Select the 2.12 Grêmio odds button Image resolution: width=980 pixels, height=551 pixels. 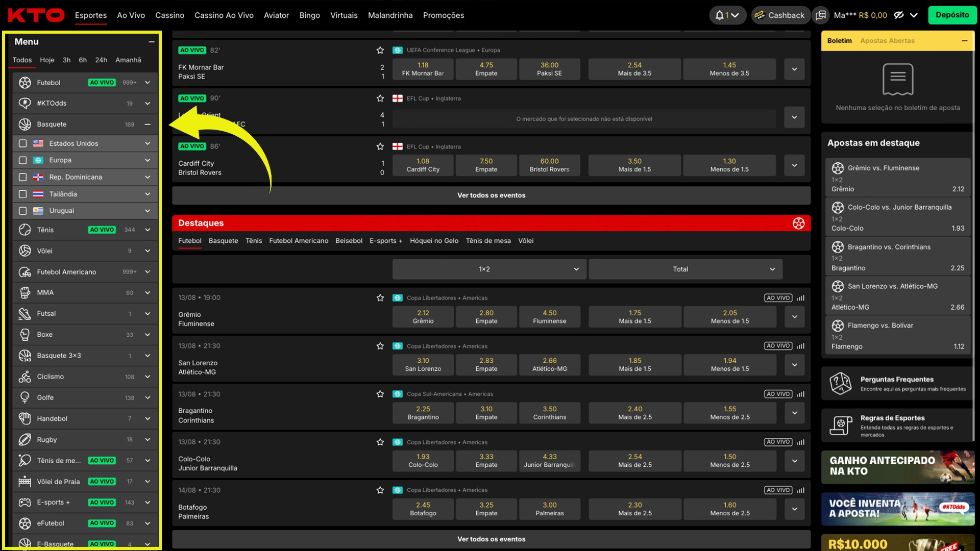point(423,317)
